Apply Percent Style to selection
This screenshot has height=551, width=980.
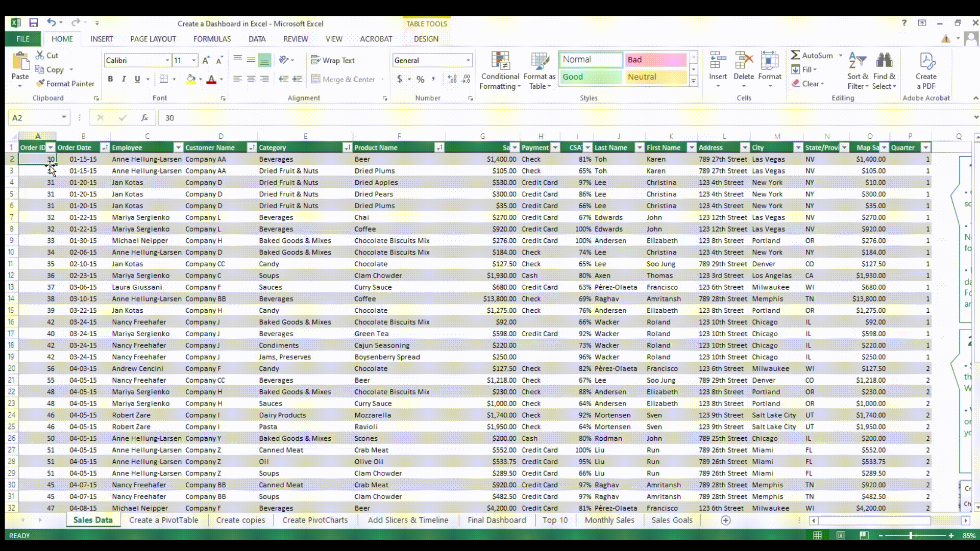(420, 79)
